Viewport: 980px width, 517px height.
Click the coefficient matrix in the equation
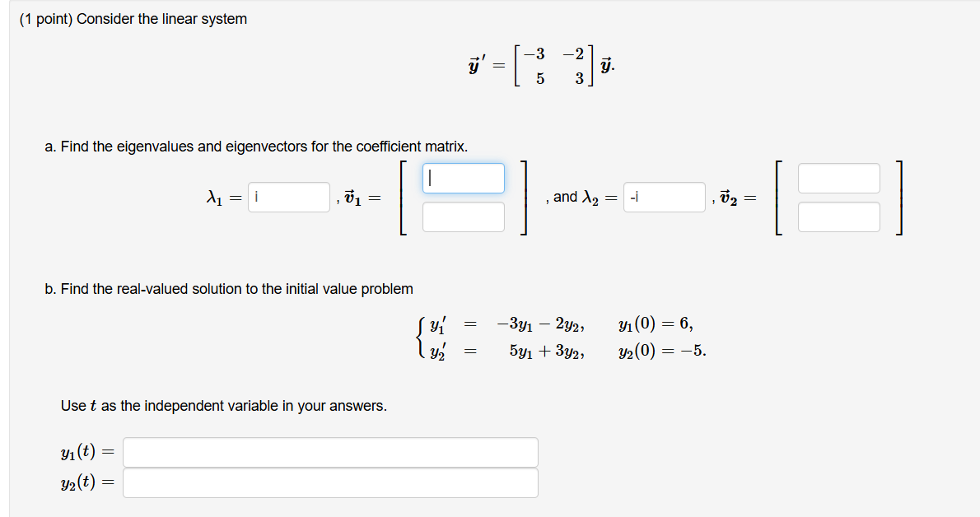coord(556,66)
